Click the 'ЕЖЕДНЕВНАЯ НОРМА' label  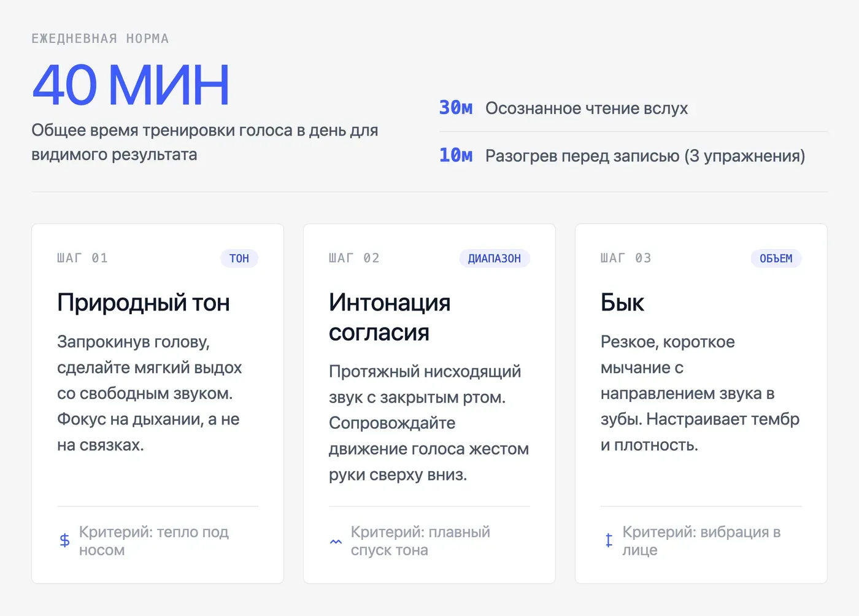[100, 39]
